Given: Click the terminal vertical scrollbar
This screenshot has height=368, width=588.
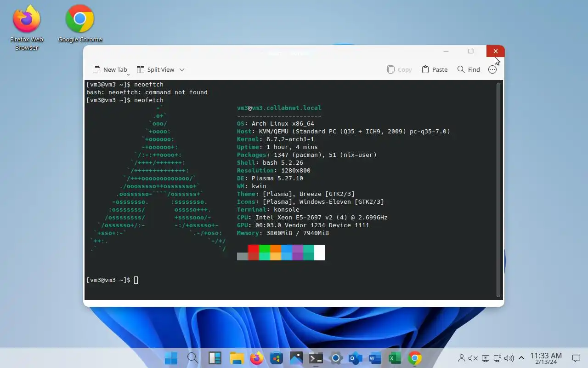Looking at the screenshot, I should [x=498, y=190].
